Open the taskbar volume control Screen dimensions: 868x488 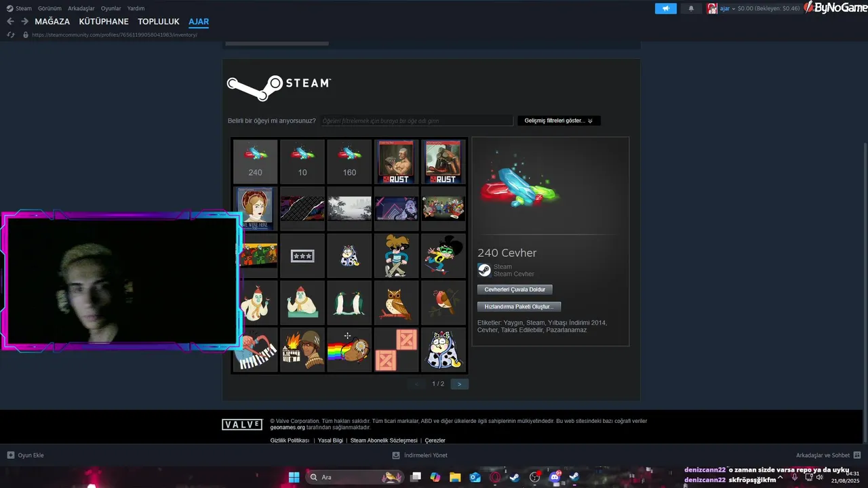coord(819,477)
